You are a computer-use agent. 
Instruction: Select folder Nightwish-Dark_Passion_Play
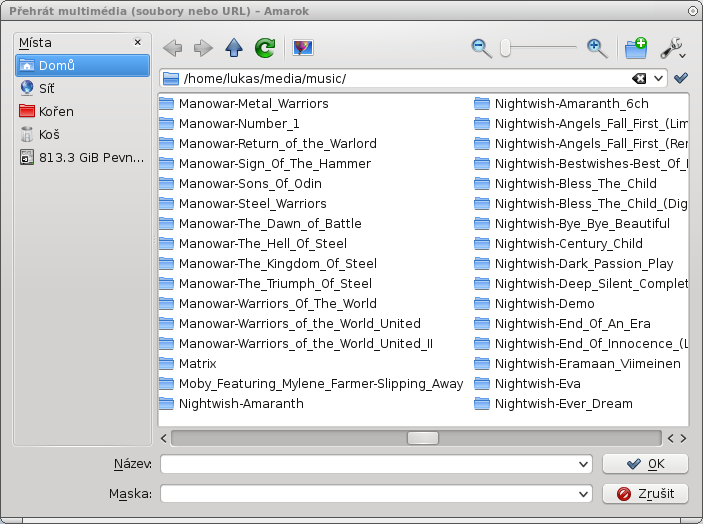click(x=574, y=264)
